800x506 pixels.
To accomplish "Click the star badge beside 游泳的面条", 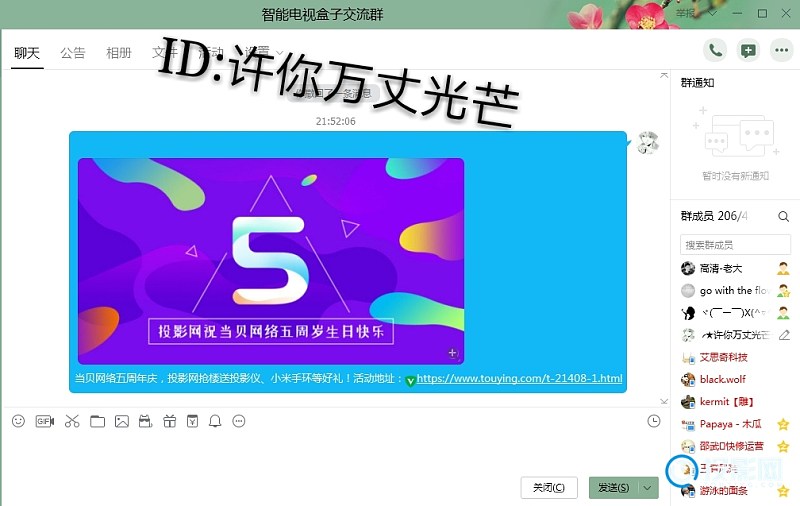I will pos(783,491).
